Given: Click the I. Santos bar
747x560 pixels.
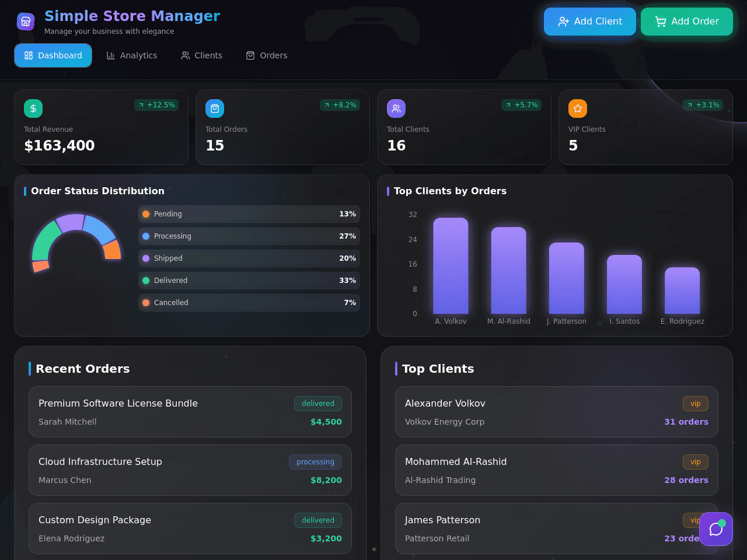Looking at the screenshot, I should click(624, 285).
